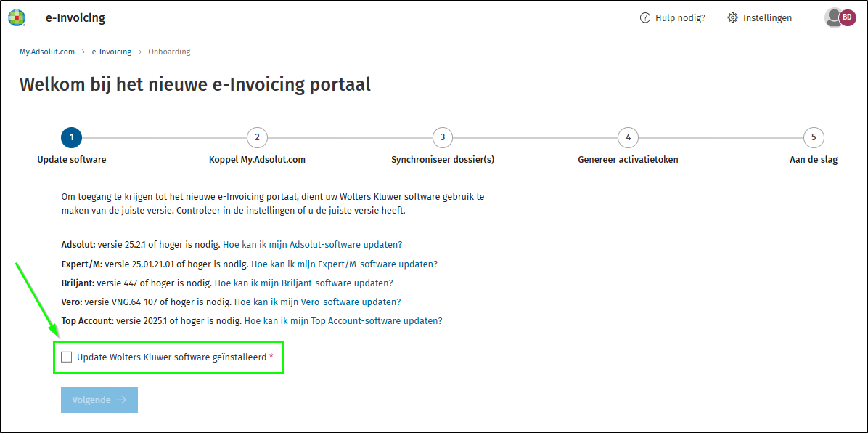Click the help question mark icon
The width and height of the screenshot is (868, 433).
644,18
